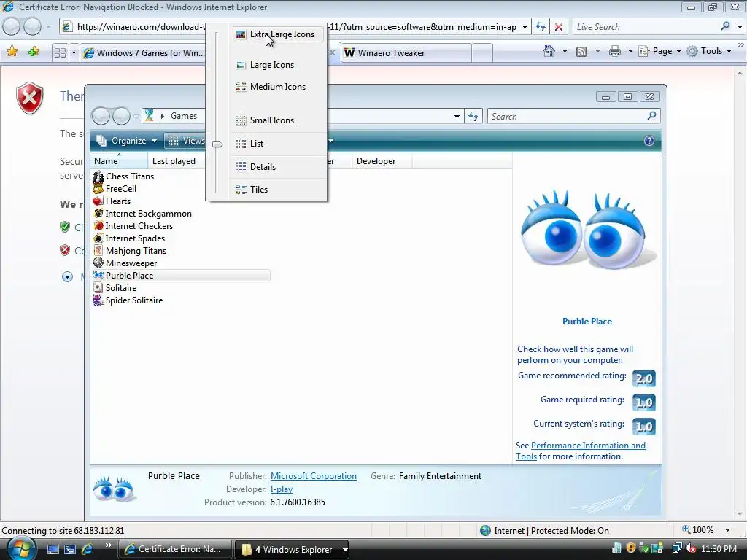Open Microsoft Corporation publisher link
This screenshot has height=560, width=747.
pos(314,476)
